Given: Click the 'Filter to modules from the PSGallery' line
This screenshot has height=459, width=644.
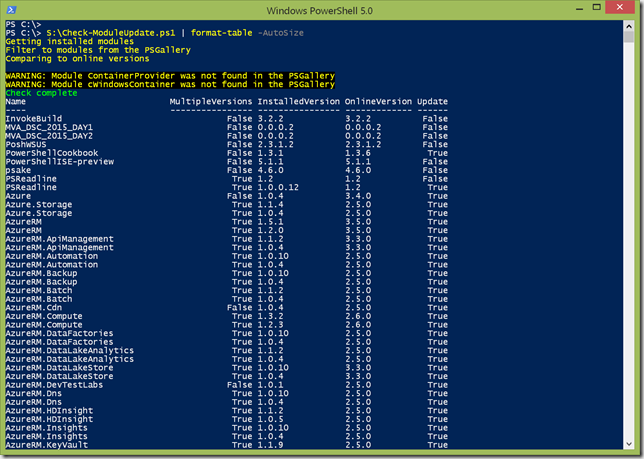Looking at the screenshot, I should click(98, 50).
